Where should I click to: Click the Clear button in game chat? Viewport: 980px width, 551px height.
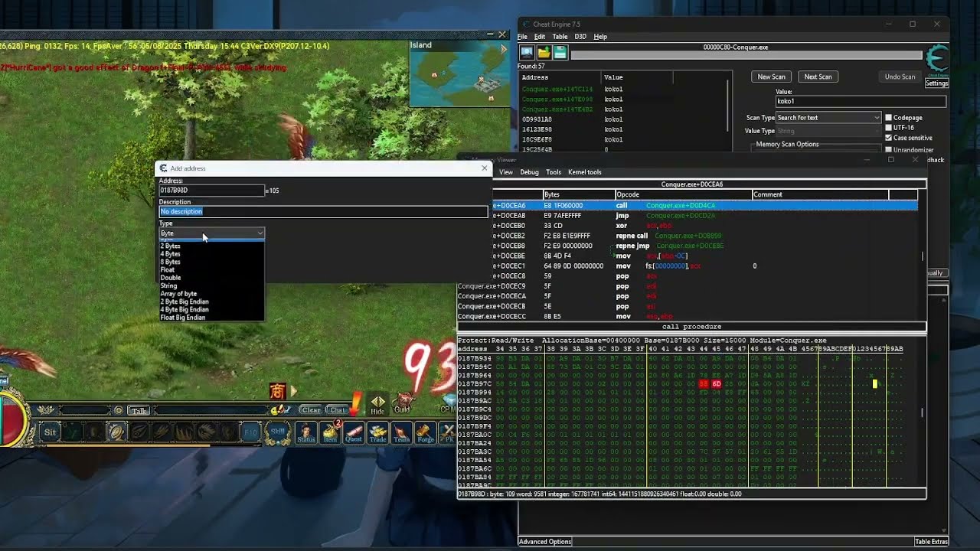310,410
